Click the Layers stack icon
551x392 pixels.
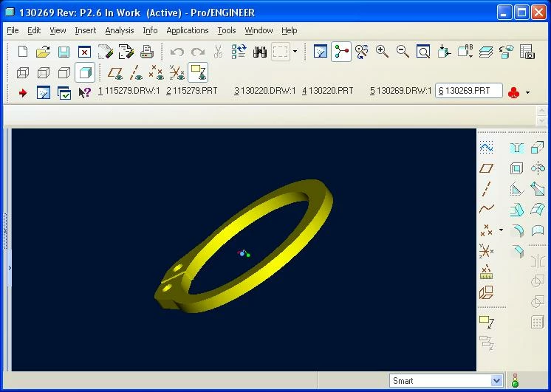(486, 52)
